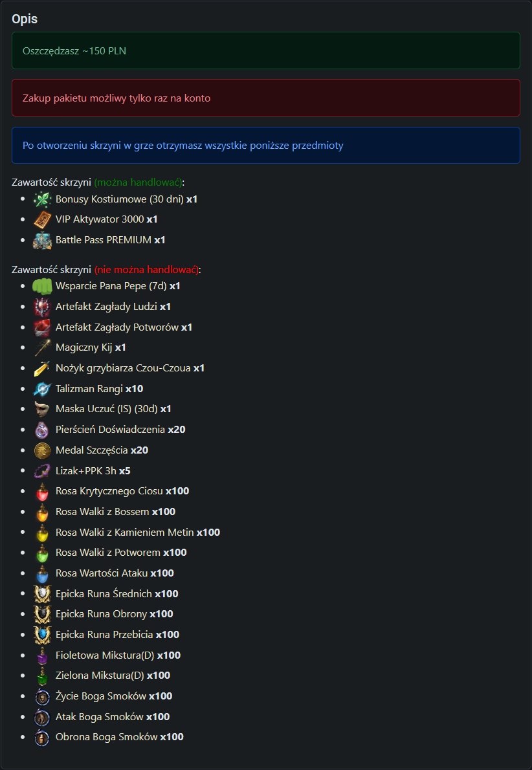
Task: Click the Epicka Runa Przebicia blue shield icon
Action: pos(42,635)
